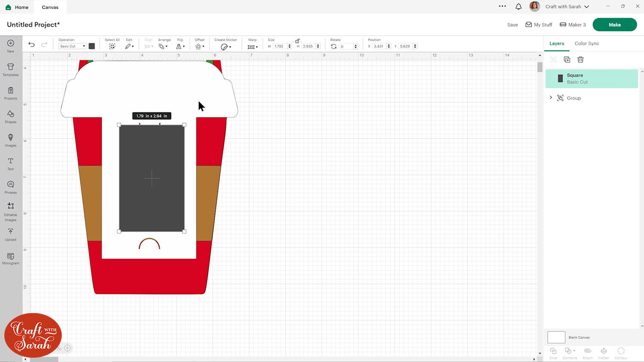Duplicate the selected layer

point(567,60)
